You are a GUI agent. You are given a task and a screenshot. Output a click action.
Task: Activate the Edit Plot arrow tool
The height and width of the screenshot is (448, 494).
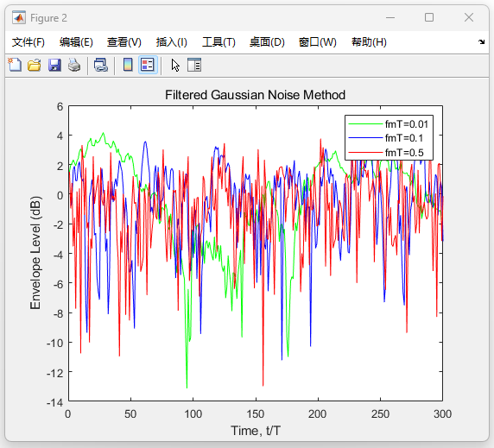coord(175,65)
